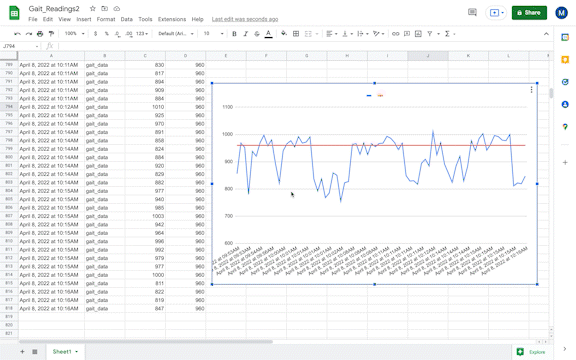This screenshot has width=576, height=360.
Task: Click the cloud document status icon
Action: (116, 8)
